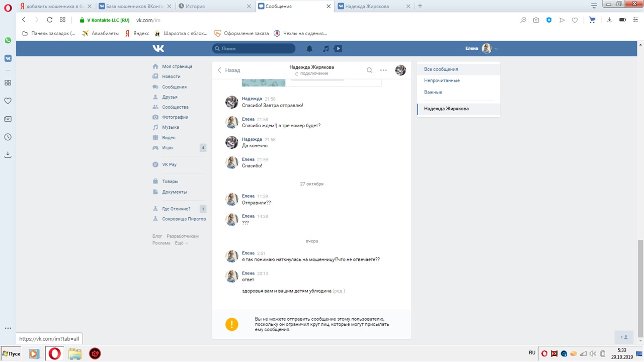Click the Opera bookmarks heart sidebar icon
This screenshot has width=644, height=362.
tap(8, 101)
